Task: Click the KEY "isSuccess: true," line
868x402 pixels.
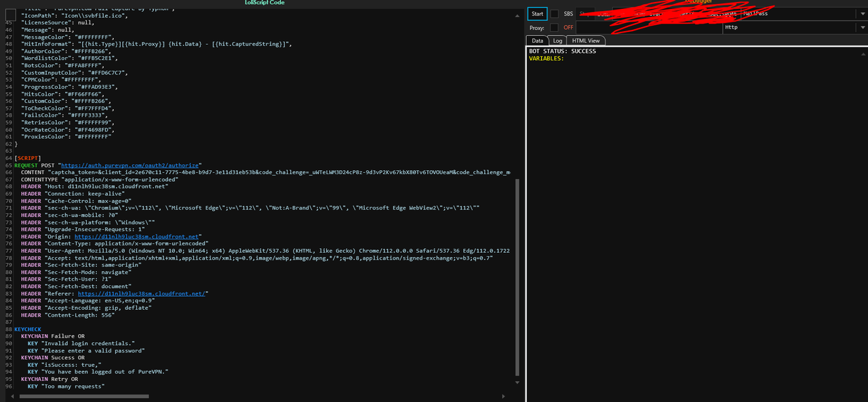Action: coord(64,365)
